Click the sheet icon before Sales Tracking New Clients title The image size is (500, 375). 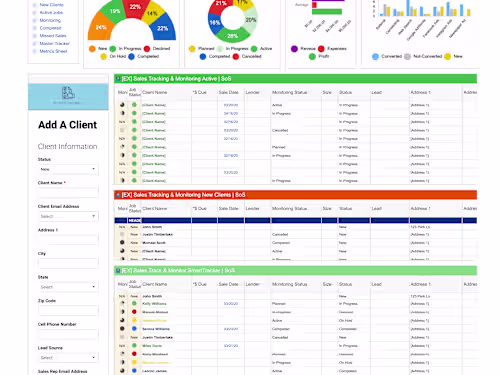(x=118, y=195)
